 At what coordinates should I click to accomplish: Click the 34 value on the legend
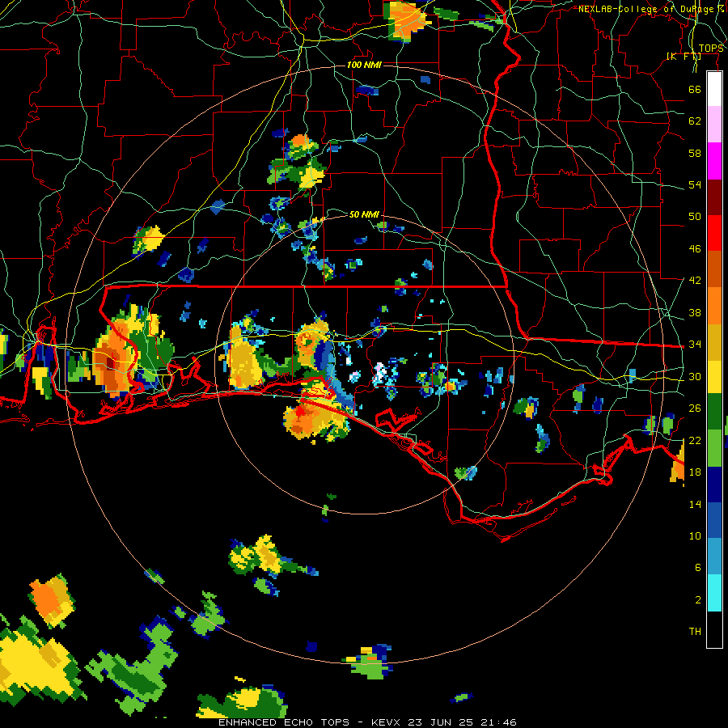(695, 344)
